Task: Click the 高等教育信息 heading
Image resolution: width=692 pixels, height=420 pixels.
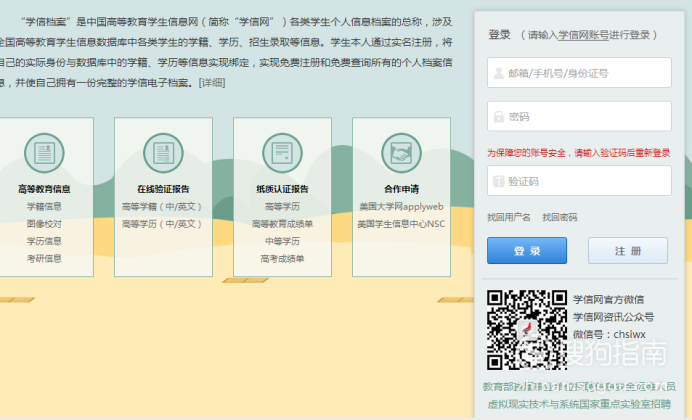Action: click(x=44, y=189)
